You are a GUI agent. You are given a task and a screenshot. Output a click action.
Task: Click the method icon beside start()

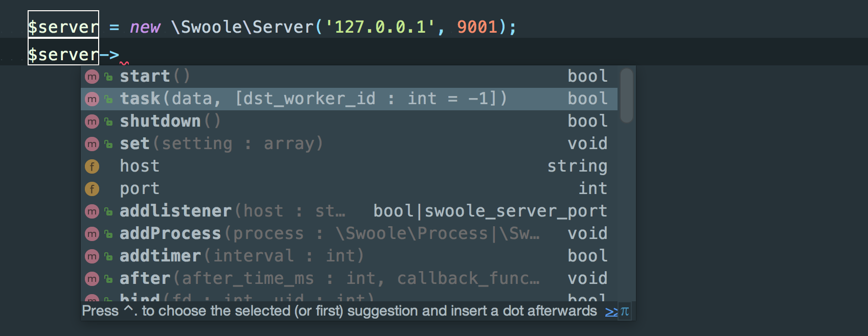coord(92,77)
